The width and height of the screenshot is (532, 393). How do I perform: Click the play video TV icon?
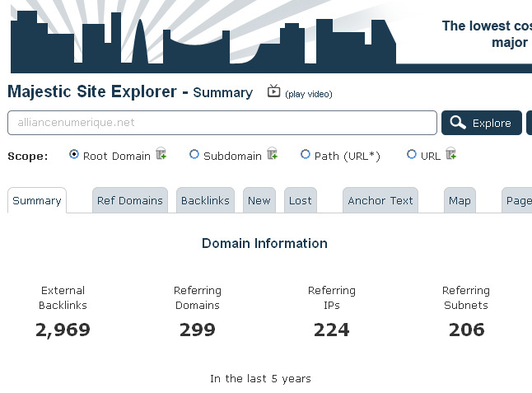[x=273, y=91]
